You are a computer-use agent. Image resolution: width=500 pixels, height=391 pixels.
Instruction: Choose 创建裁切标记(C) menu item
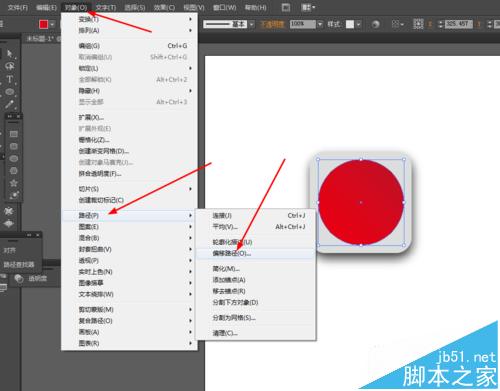click(129, 200)
